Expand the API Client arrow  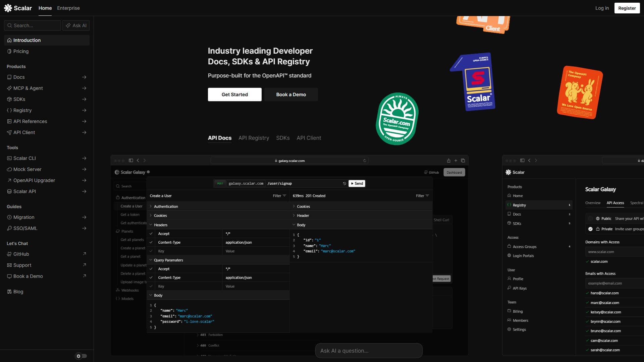84,132
